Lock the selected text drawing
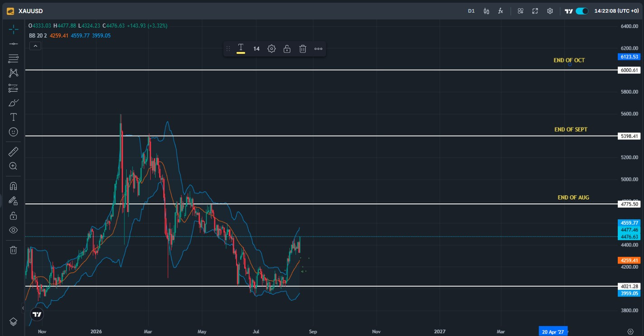Image resolution: width=644 pixels, height=336 pixels. (287, 49)
